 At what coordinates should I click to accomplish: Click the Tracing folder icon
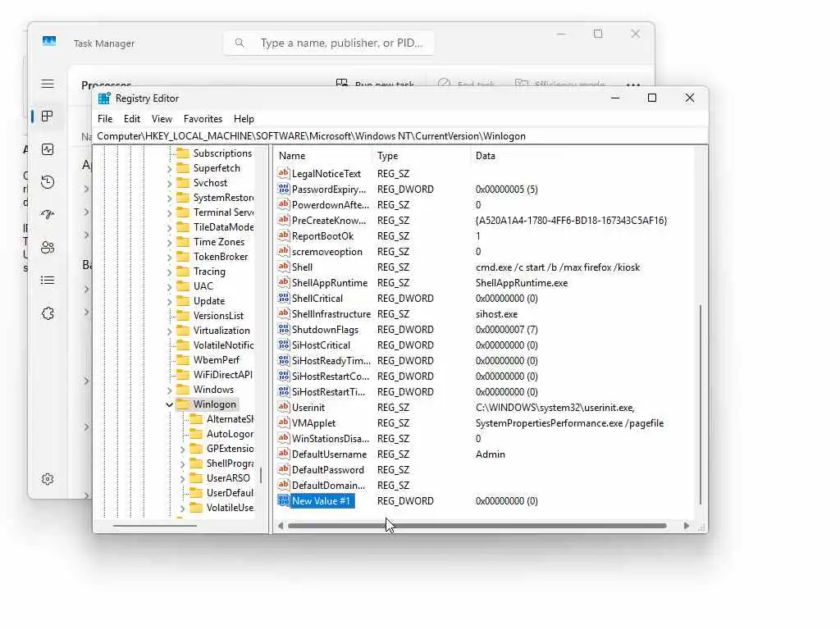(183, 271)
